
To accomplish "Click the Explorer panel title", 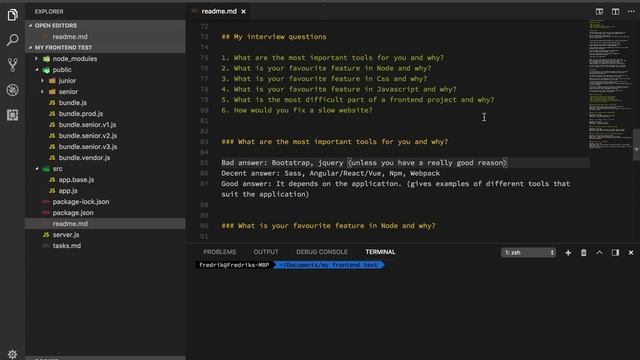I will [x=49, y=12].
